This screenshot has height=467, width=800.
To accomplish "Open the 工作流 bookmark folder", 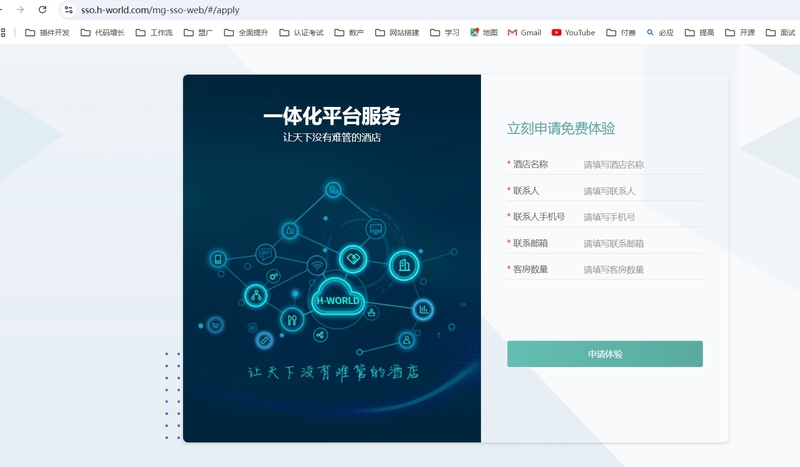I will [154, 33].
